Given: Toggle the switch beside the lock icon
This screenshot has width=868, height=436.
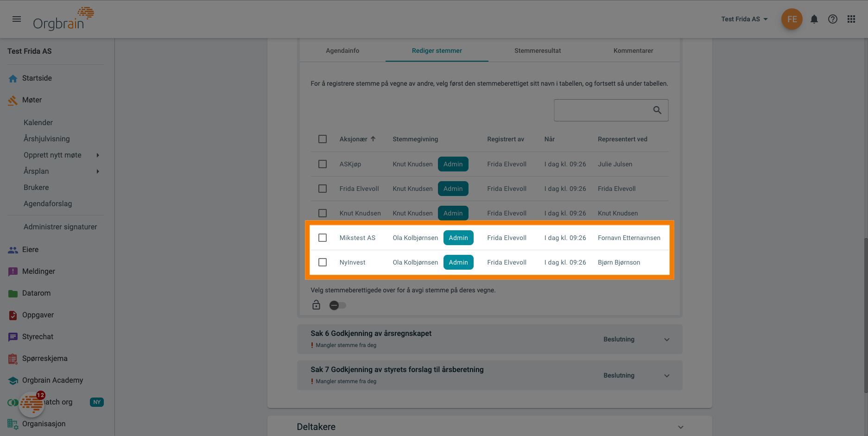Looking at the screenshot, I should click(x=337, y=305).
